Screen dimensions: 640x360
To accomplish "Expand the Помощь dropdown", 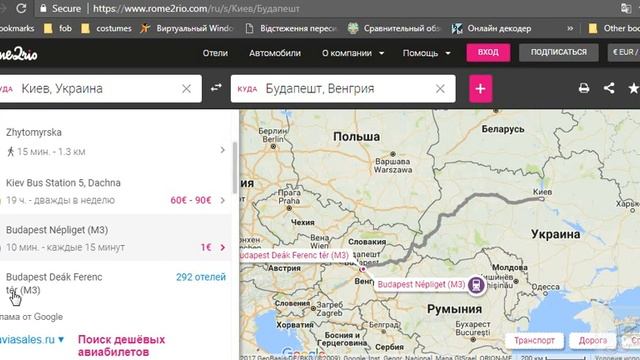I will pos(426,53).
